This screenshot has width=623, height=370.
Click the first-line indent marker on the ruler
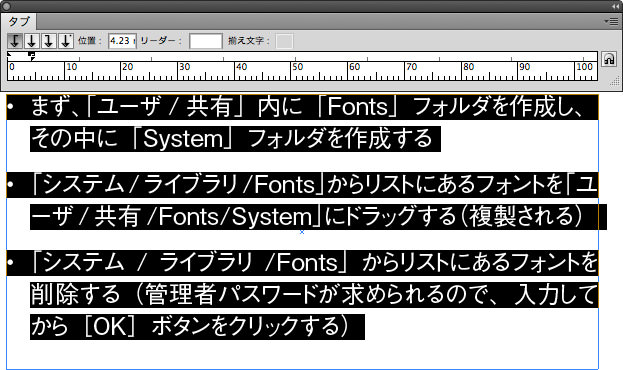point(10,55)
